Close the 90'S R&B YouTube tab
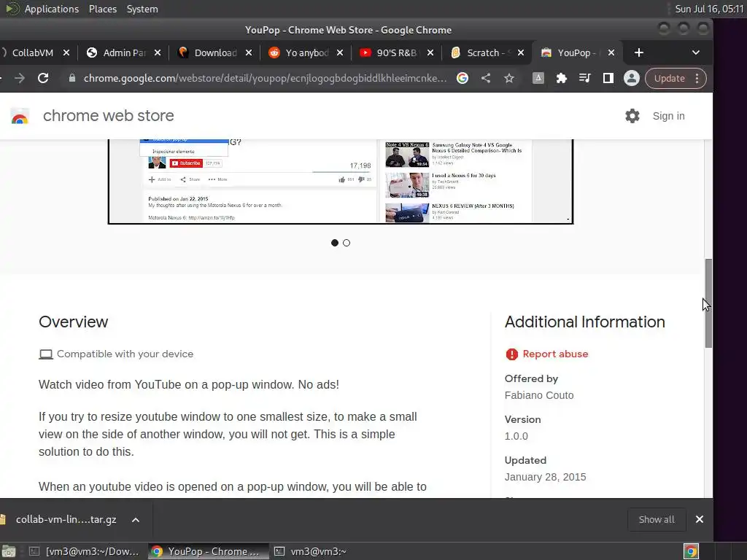The image size is (747, 560). click(x=430, y=52)
